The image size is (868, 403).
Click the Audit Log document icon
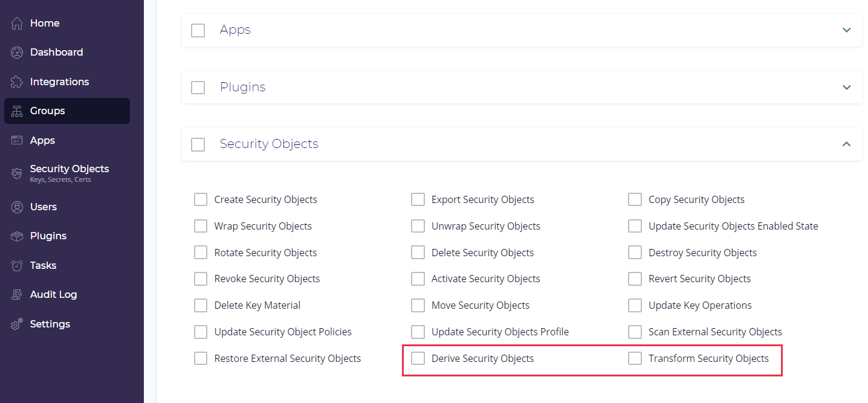(x=17, y=295)
